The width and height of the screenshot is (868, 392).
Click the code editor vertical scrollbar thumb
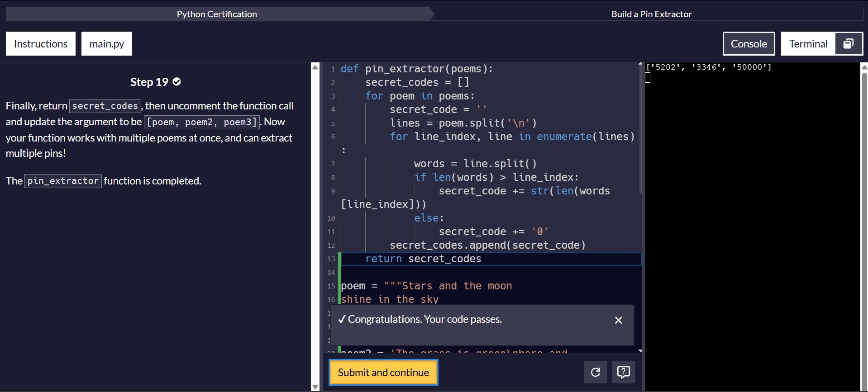tap(640, 129)
